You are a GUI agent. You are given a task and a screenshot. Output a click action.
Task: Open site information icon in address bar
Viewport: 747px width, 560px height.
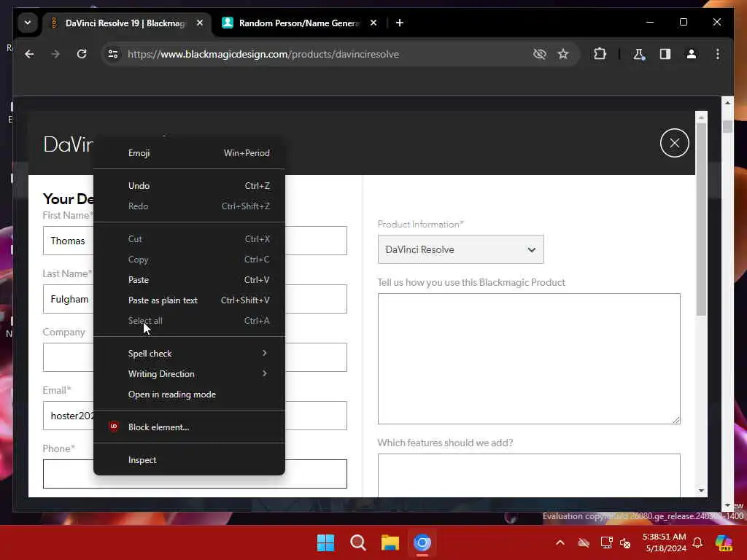[113, 54]
